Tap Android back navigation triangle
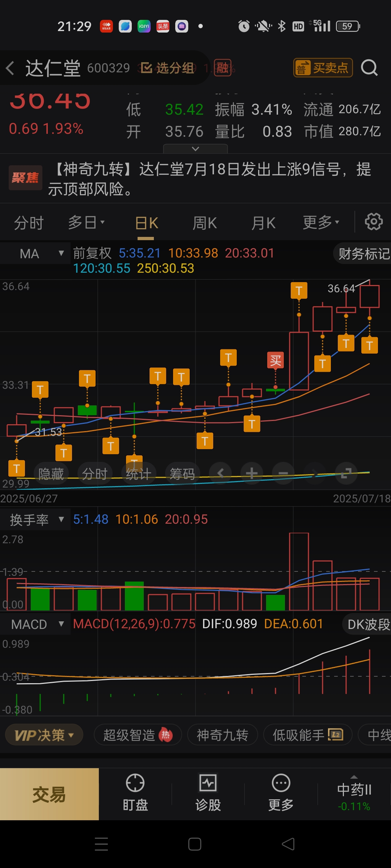 click(288, 844)
